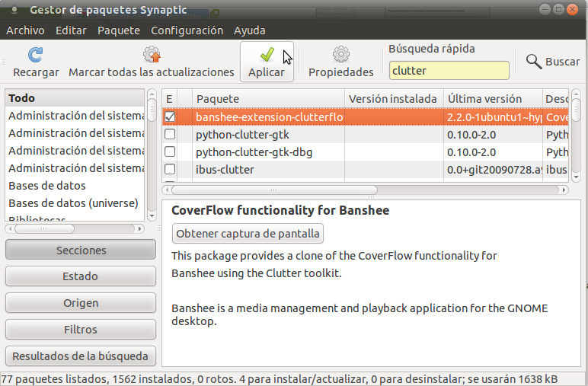Viewport: 588px width, 386px height.
Task: Select Bases de datos (universe) section
Action: click(74, 203)
